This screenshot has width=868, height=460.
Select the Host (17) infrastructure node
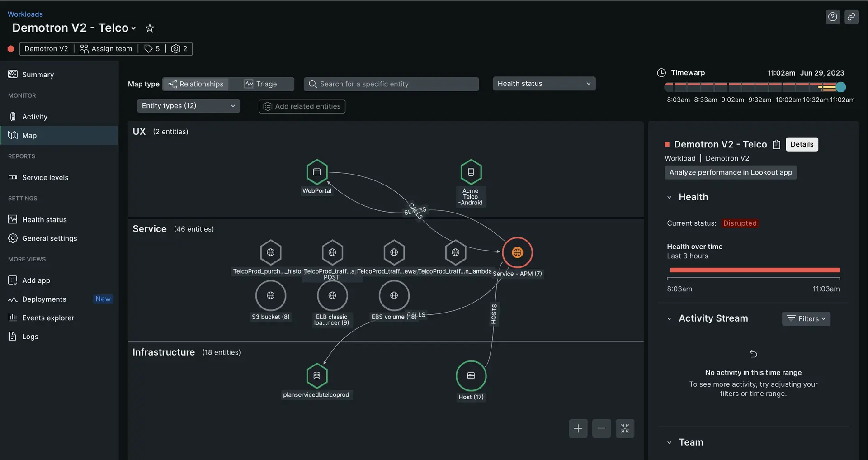[x=471, y=376]
